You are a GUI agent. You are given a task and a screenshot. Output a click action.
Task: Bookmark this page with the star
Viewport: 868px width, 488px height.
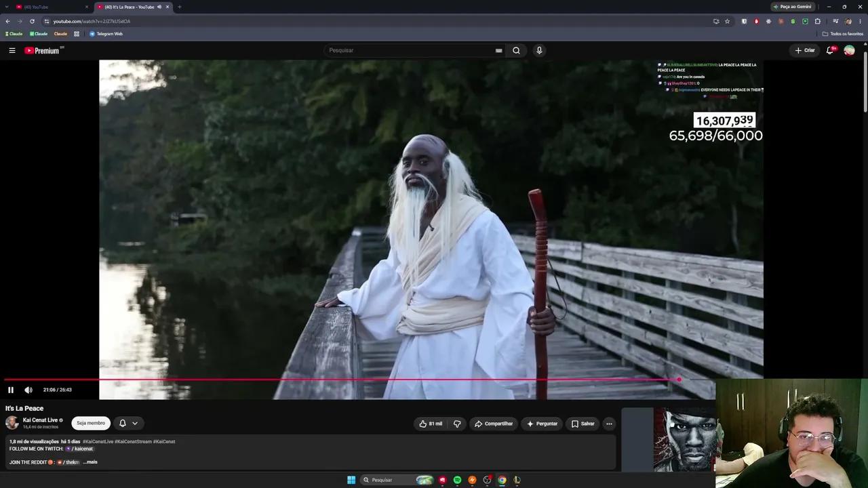[727, 21]
